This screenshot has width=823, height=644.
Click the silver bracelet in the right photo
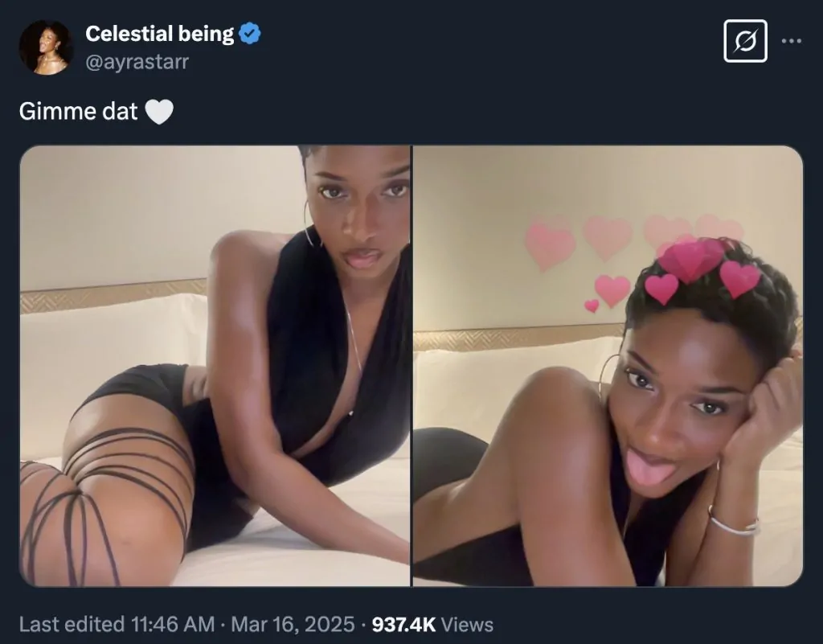[732, 523]
